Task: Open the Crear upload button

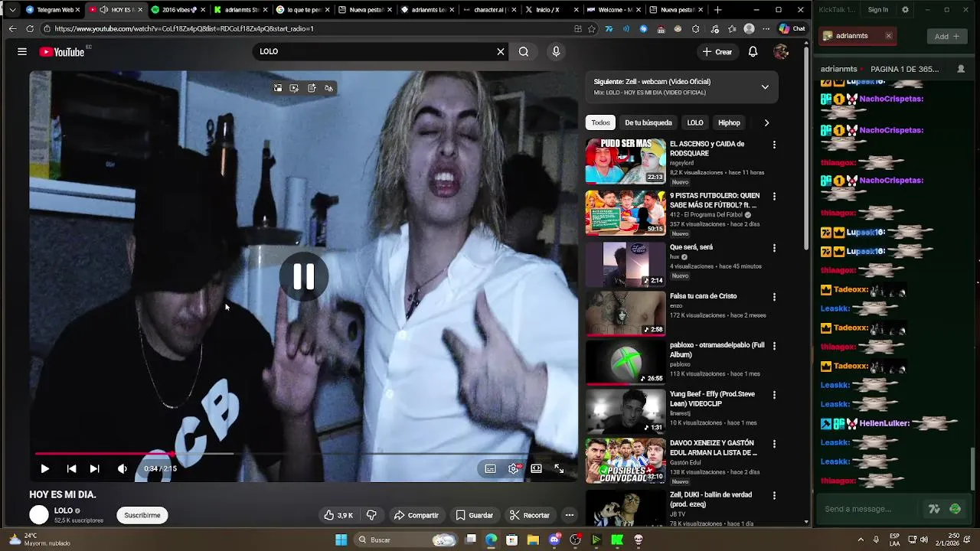Action: 717,51
